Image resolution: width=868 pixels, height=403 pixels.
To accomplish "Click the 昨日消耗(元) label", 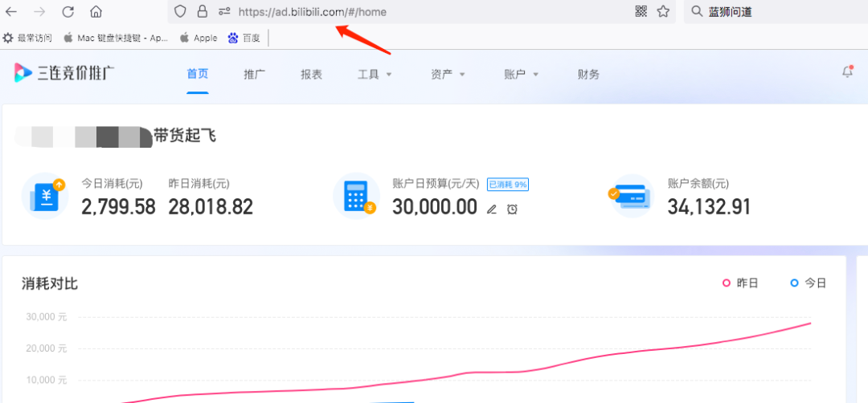I will [199, 184].
